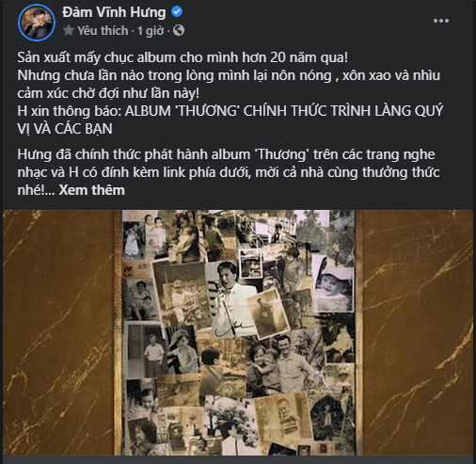Expand the post with "Xem thêm"
This screenshot has width=476, height=464.
pos(92,190)
